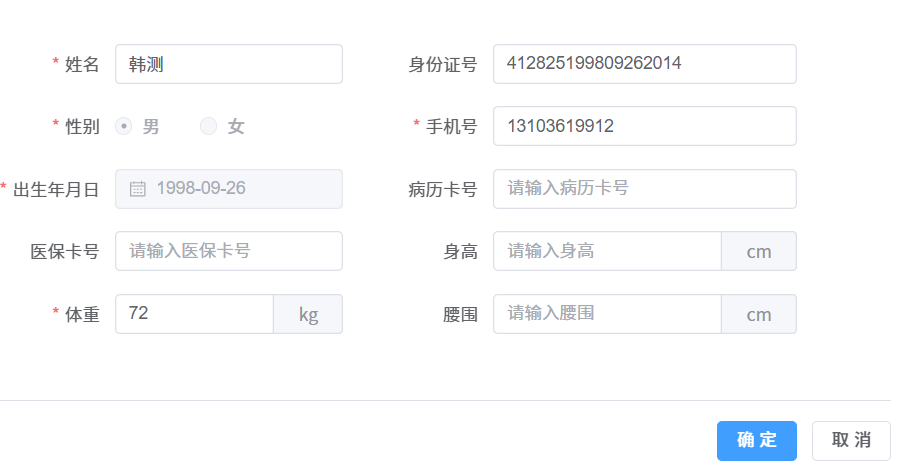Viewport: 902px width, 470px height.
Task: Focus the 腰围 waist input field
Action: click(607, 314)
